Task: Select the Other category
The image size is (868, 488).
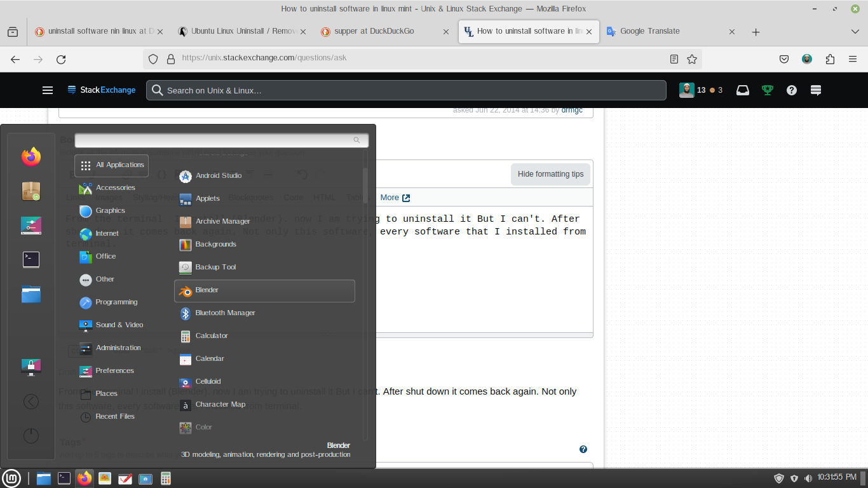Action: [112, 280]
